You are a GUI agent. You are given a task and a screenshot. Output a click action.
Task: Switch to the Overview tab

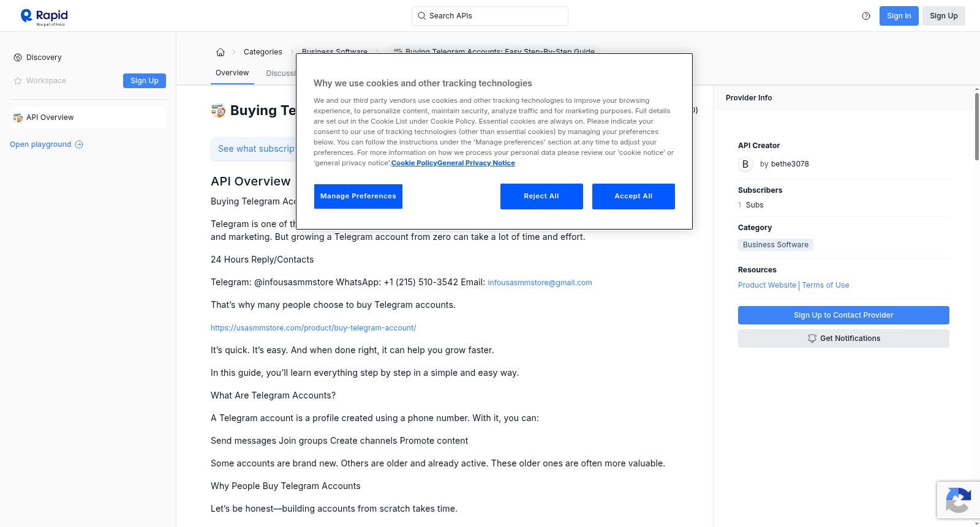tap(232, 73)
